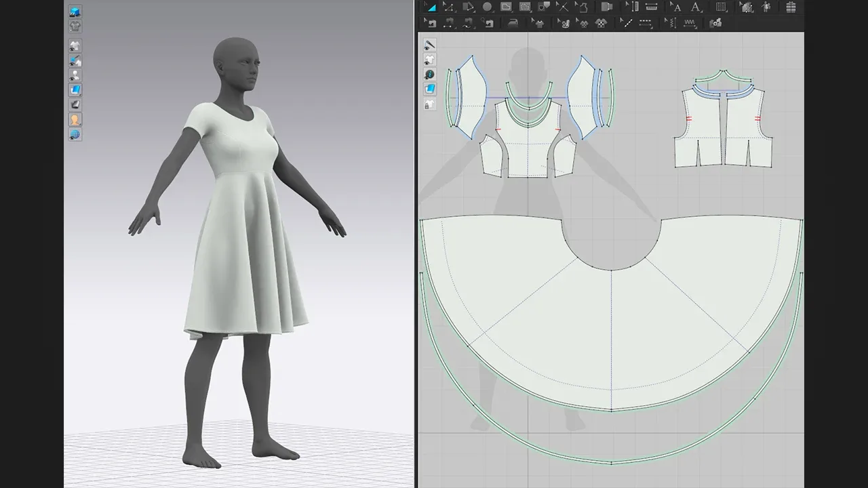Pick the solid Rectangle pattern tool
The width and height of the screenshot is (868, 488).
(x=506, y=7)
